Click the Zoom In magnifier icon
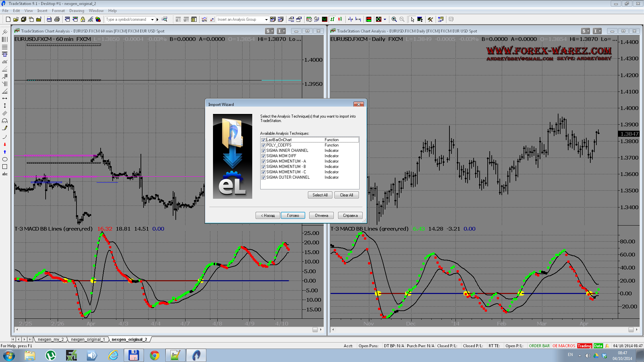This screenshot has height=362, width=644. tap(394, 19)
